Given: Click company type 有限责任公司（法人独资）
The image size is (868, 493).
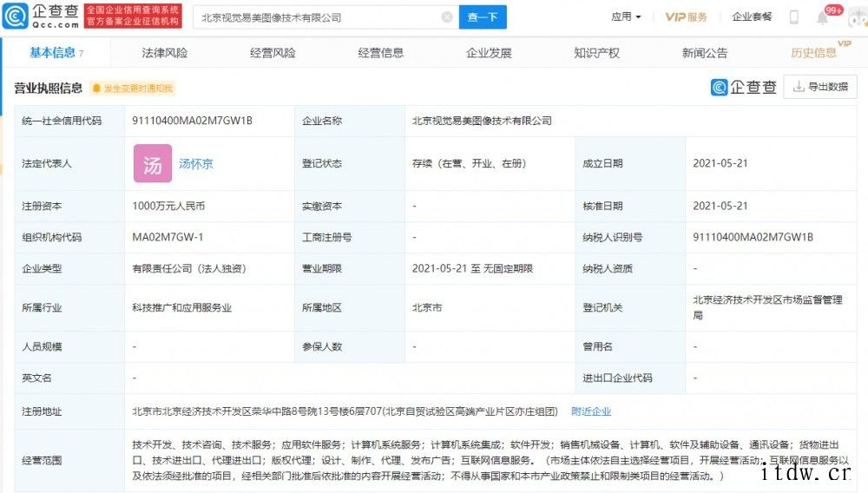Looking at the screenshot, I should coord(188,268).
